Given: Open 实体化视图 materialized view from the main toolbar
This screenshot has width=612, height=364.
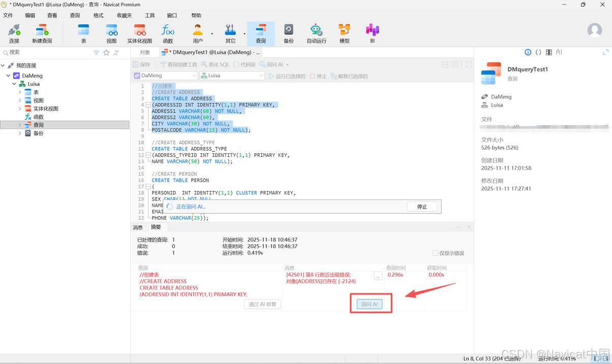Looking at the screenshot, I should 139,34.
